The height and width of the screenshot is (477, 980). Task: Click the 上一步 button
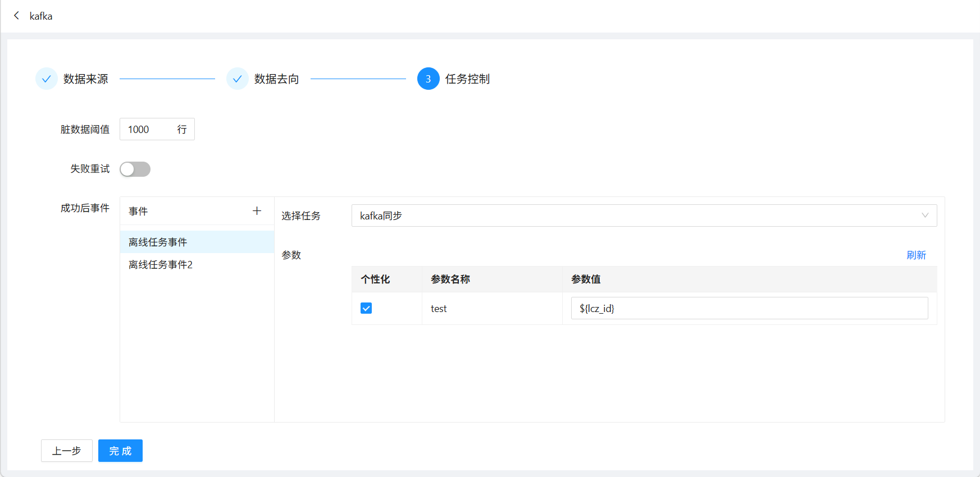click(67, 451)
